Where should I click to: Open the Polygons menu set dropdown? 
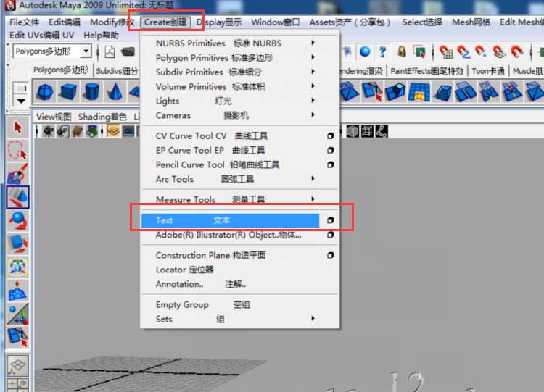(86, 51)
